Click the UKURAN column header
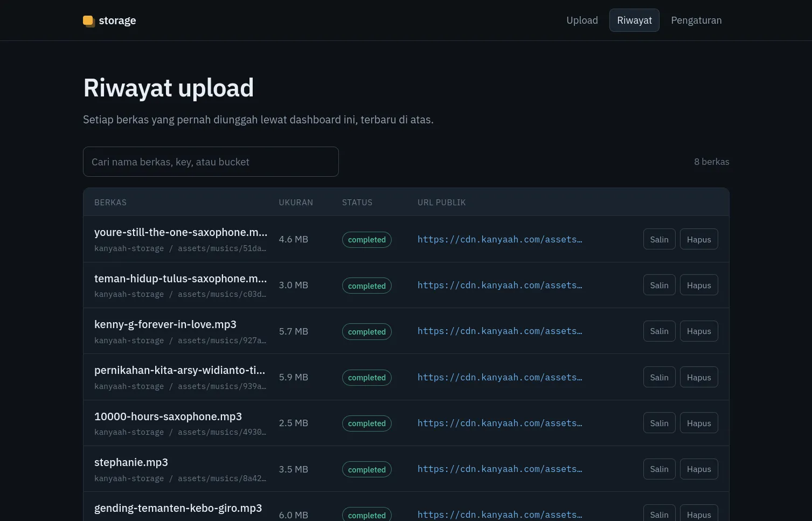The width and height of the screenshot is (812, 521). click(x=296, y=203)
